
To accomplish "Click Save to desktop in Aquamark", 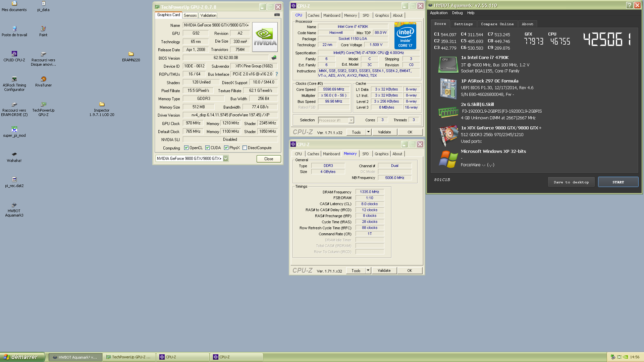I will (x=571, y=182).
